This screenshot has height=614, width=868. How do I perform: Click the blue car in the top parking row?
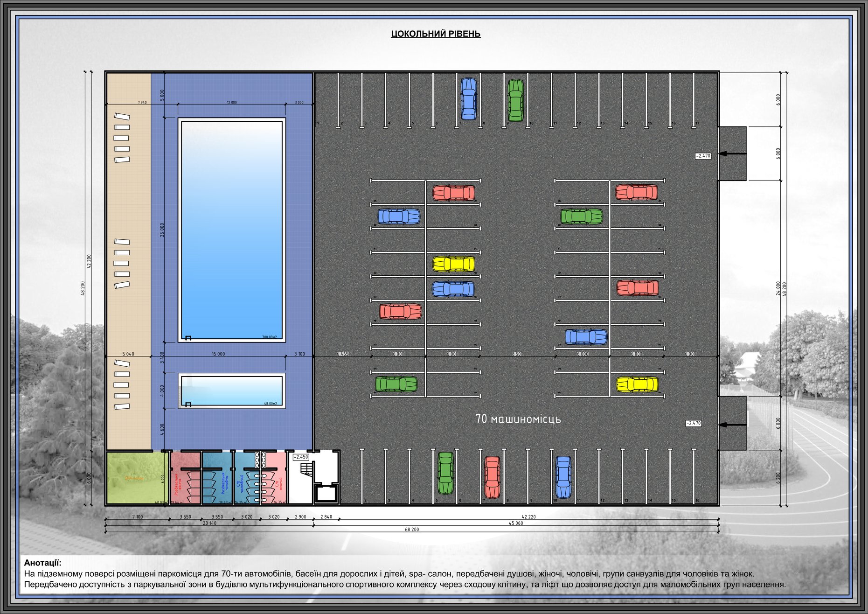click(x=468, y=98)
